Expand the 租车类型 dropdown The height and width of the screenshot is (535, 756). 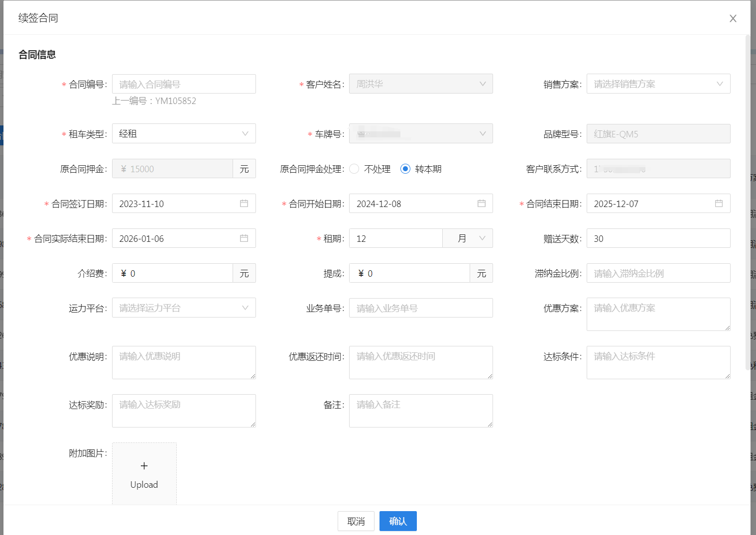[x=184, y=134]
